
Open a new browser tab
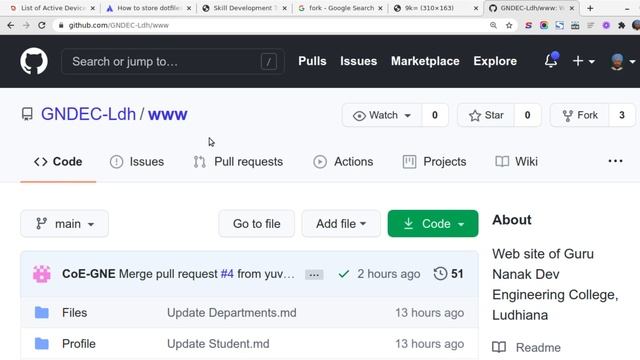pyautogui.click(x=590, y=8)
